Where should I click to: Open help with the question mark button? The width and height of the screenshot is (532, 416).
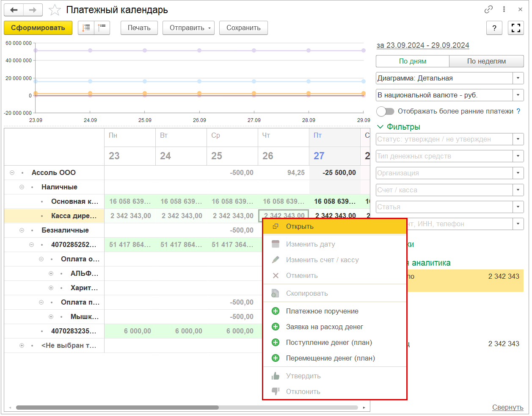tap(494, 28)
